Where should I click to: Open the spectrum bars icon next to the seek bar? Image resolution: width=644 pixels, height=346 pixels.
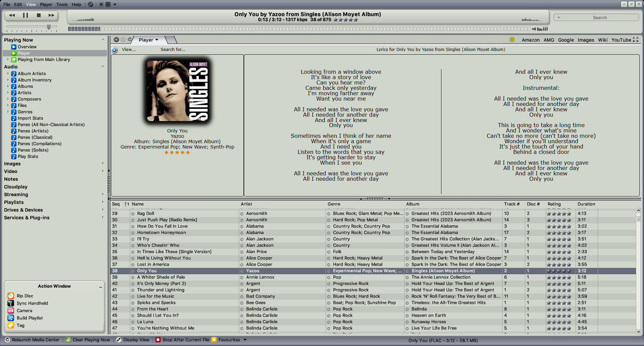click(x=540, y=29)
